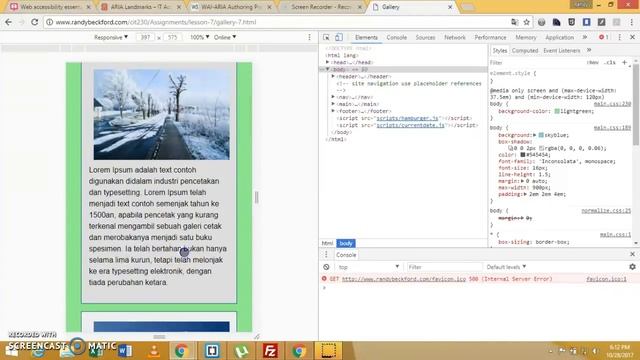Switch to the Computed styles tab

[x=525, y=51]
